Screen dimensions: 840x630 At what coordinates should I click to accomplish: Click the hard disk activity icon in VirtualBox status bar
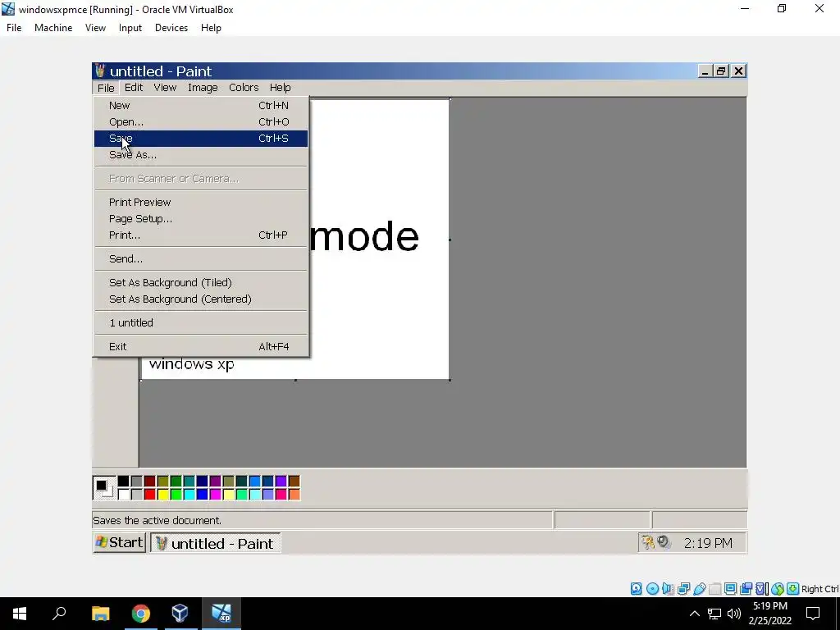click(x=636, y=589)
